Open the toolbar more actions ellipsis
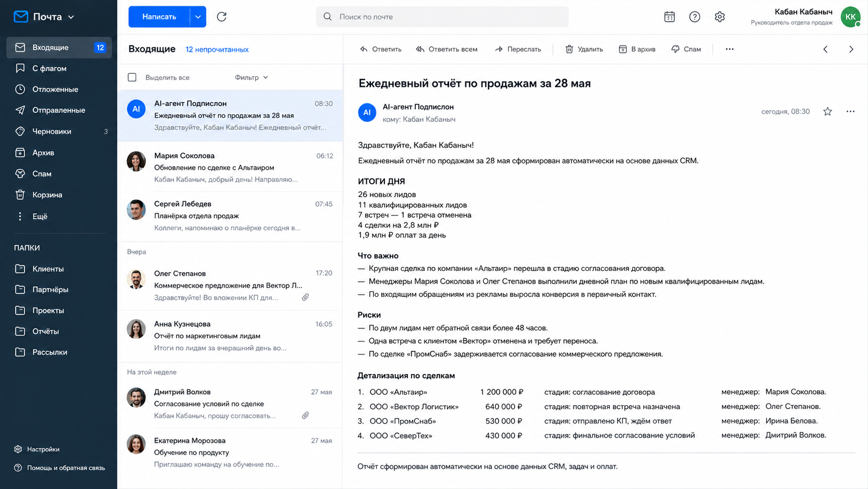 tap(729, 49)
